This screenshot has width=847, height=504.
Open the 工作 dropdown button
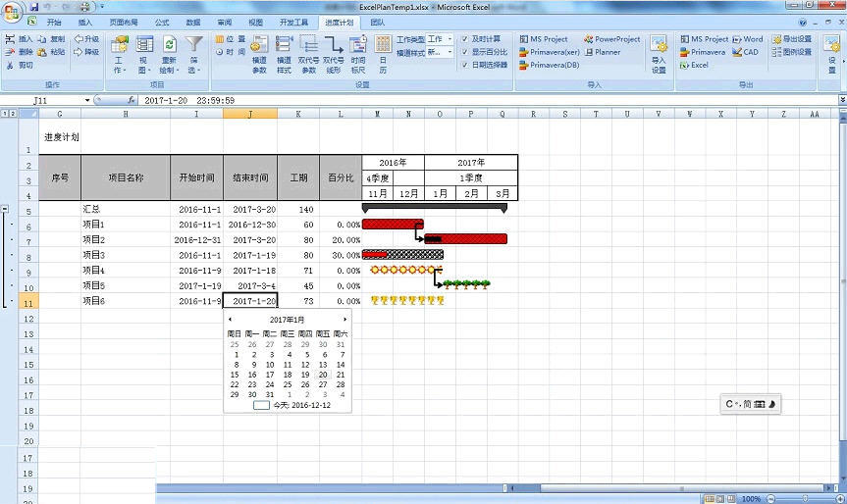[120, 55]
